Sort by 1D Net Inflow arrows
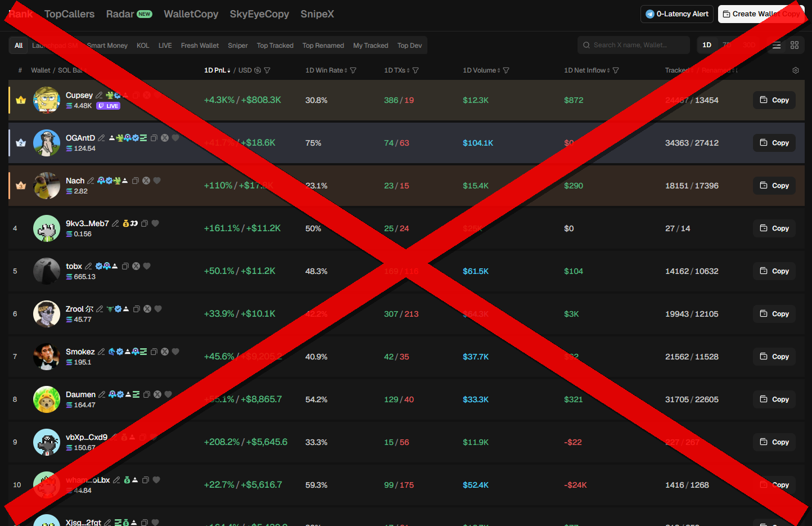This screenshot has height=526, width=812. click(x=608, y=70)
